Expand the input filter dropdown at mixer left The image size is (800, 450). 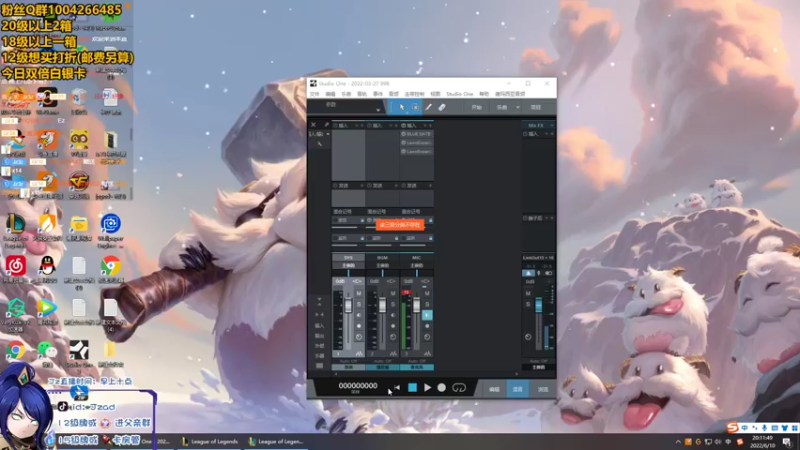pyautogui.click(x=328, y=134)
